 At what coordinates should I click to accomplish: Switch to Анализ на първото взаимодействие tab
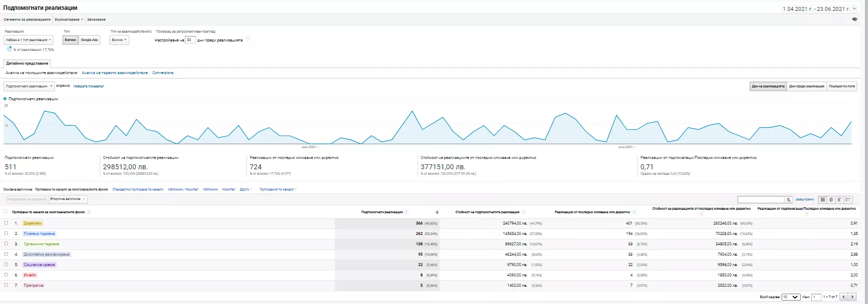(115, 73)
